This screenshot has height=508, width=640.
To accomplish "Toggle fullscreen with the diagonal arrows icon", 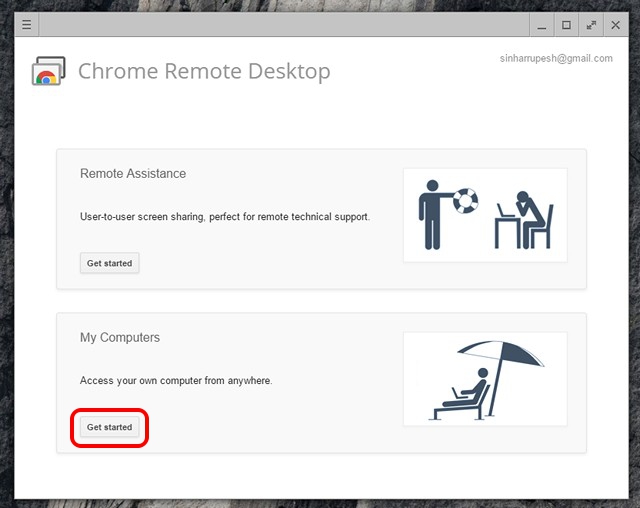I will pos(591,25).
